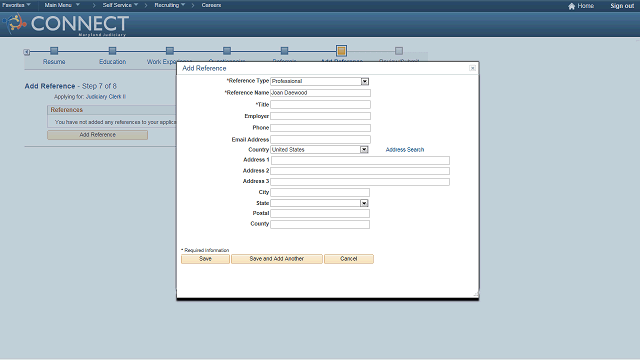This screenshot has width=640, height=360.
Task: Click the previous arrow icon left of steps
Action: click(27, 52)
